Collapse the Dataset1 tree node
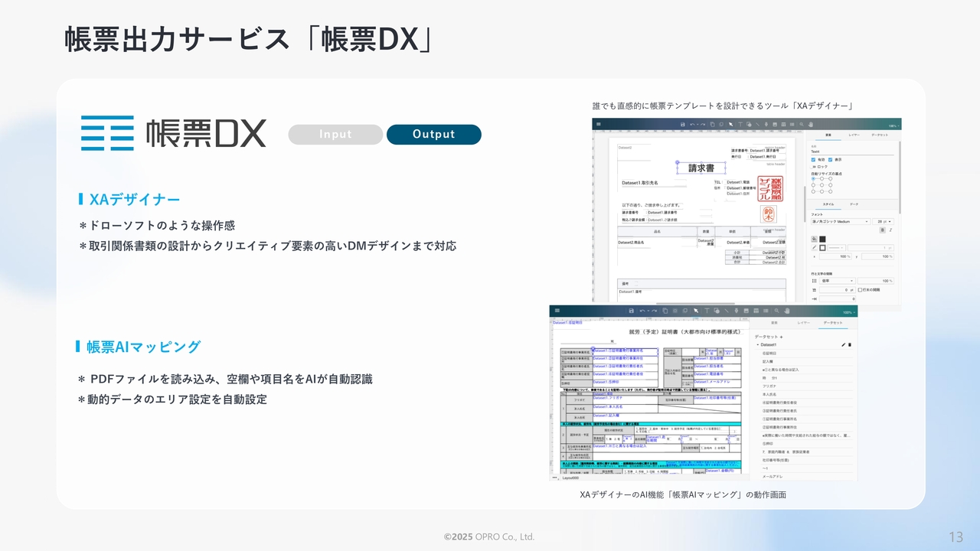The height and width of the screenshot is (551, 980). coord(756,345)
